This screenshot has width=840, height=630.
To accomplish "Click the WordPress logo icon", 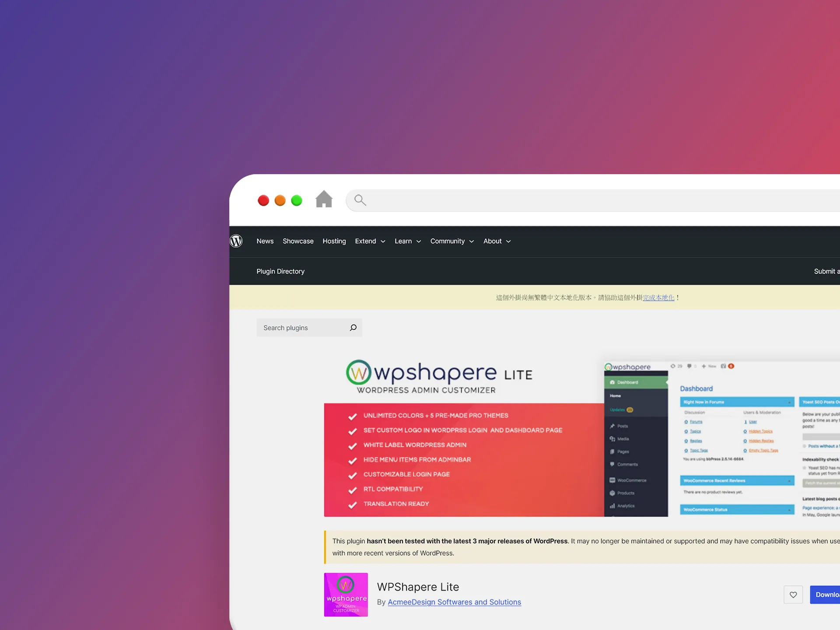I will point(236,241).
